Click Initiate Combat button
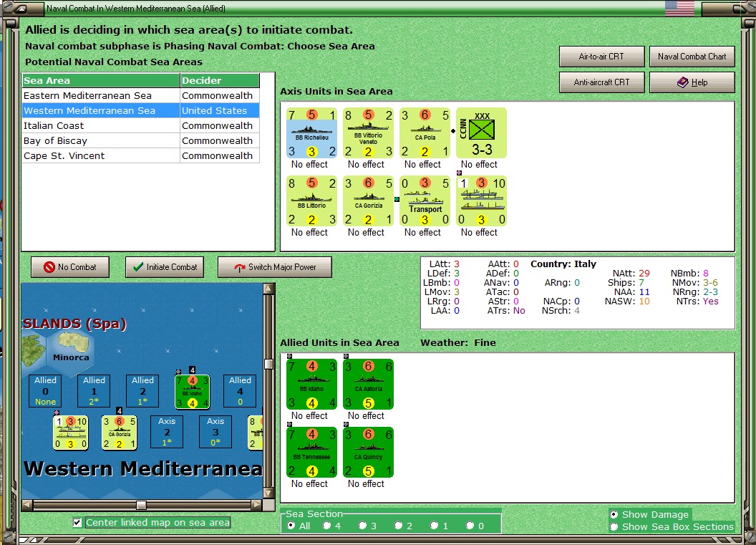This screenshot has width=756, height=545. [x=165, y=266]
